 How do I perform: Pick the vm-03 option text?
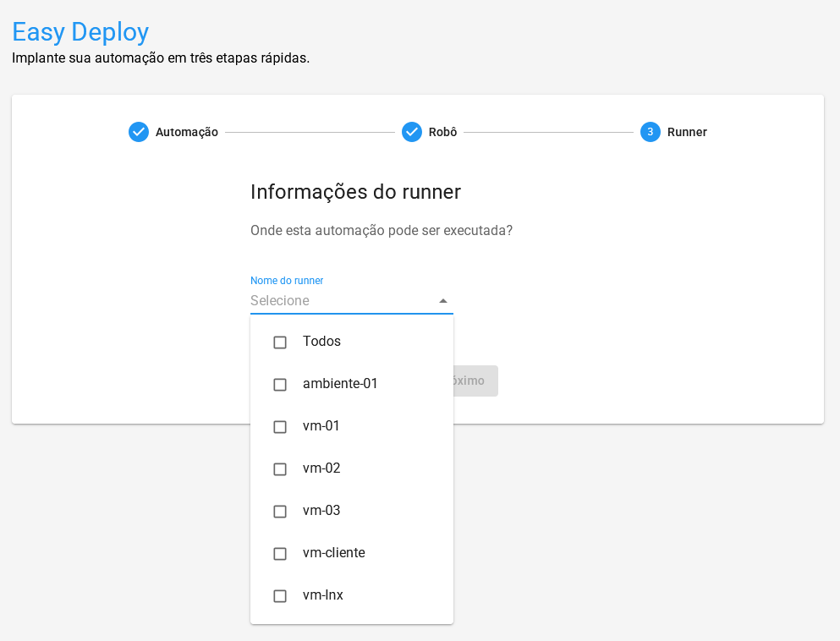(321, 511)
